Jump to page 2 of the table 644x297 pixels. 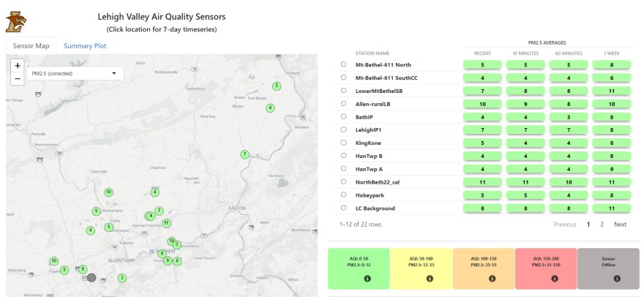[602, 224]
